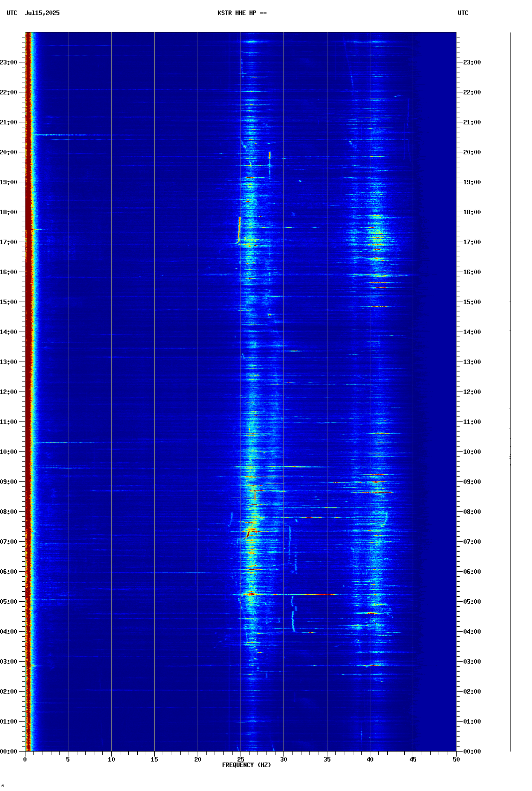
Task: Click the top-right UTC label
Action: pos(463,13)
